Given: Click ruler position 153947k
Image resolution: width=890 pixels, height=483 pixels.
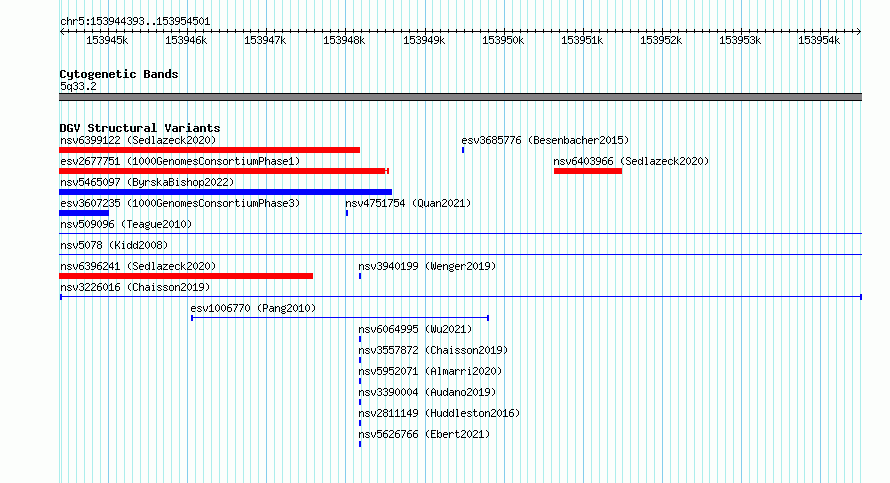Looking at the screenshot, I should point(265,40).
